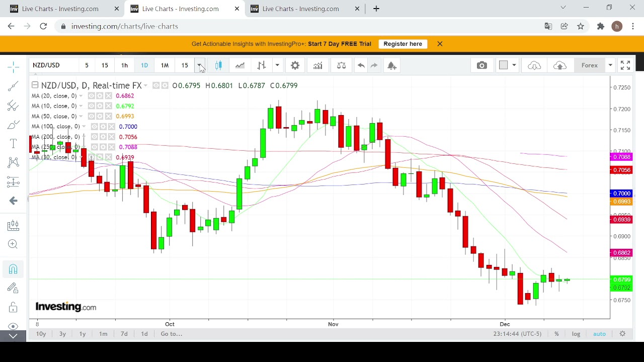644x362 pixels.
Task: Click the zoom in magnifier tool
Action: point(13,244)
